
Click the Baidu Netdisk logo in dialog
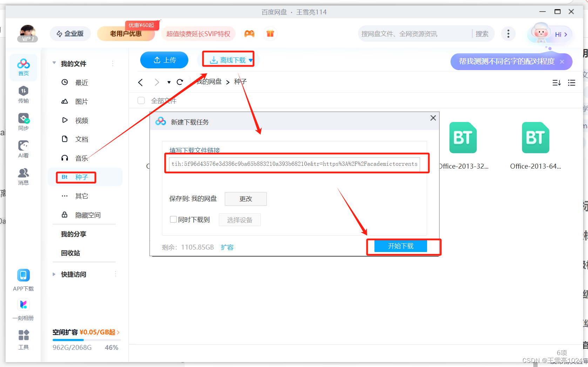coord(161,121)
